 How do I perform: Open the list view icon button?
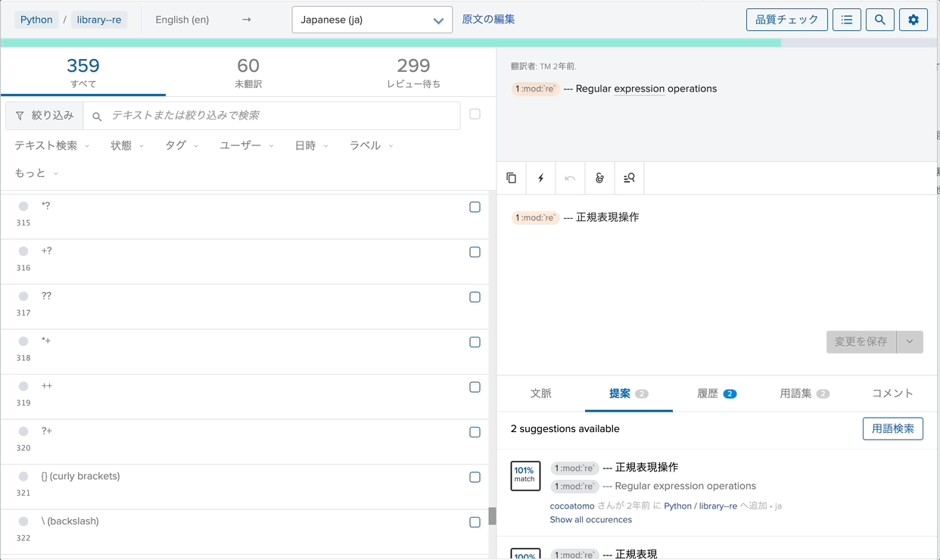point(846,20)
